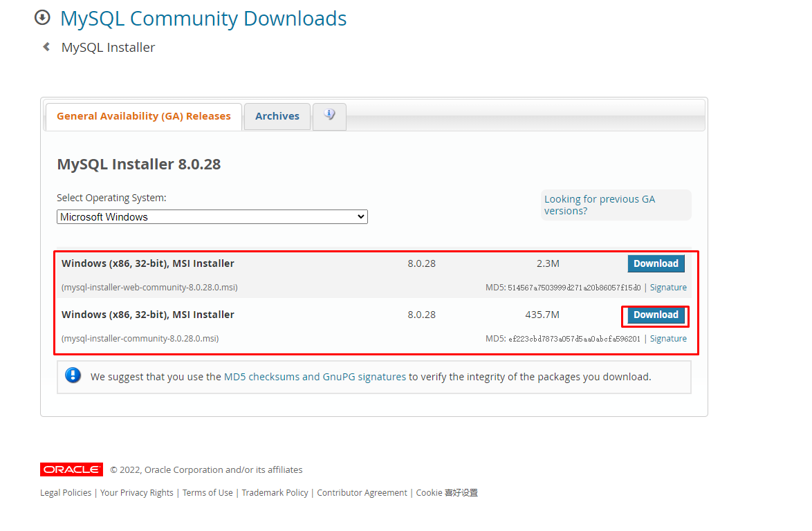Click the download circle icon beside page title
This screenshot has height=531, width=812.
[x=42, y=17]
